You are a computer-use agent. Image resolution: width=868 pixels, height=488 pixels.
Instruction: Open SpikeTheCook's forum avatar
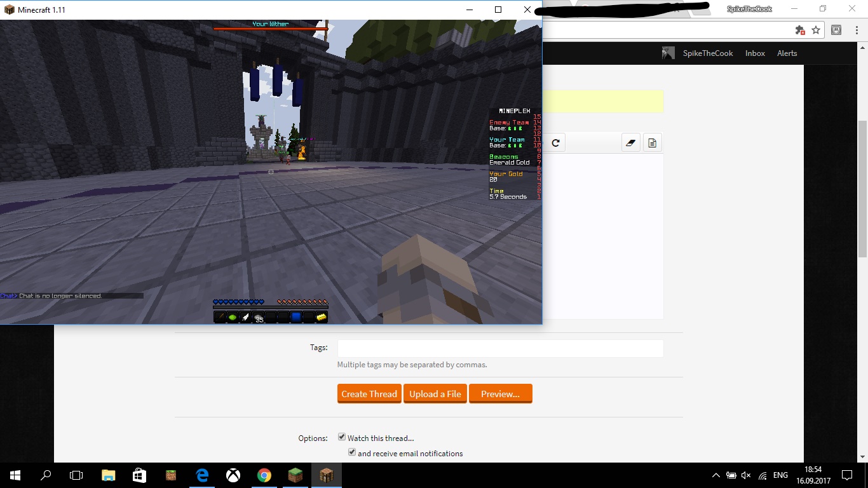coord(668,53)
